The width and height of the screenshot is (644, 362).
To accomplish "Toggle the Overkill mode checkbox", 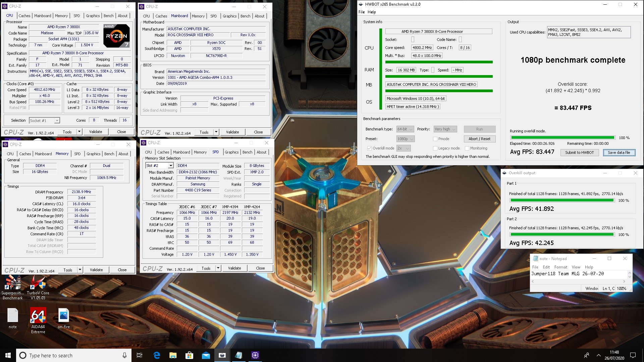I will pyautogui.click(x=369, y=148).
